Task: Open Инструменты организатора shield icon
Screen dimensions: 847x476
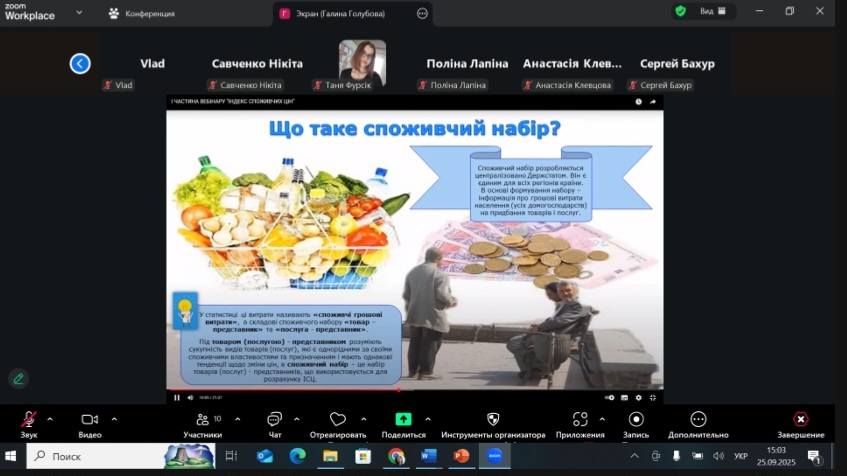Action: tap(493, 419)
